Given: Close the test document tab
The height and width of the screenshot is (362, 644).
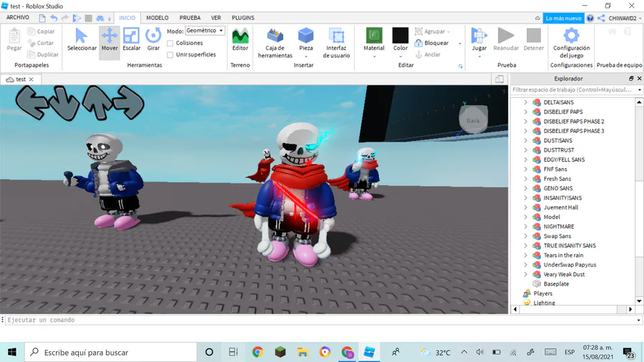Looking at the screenshot, I should coord(31,79).
